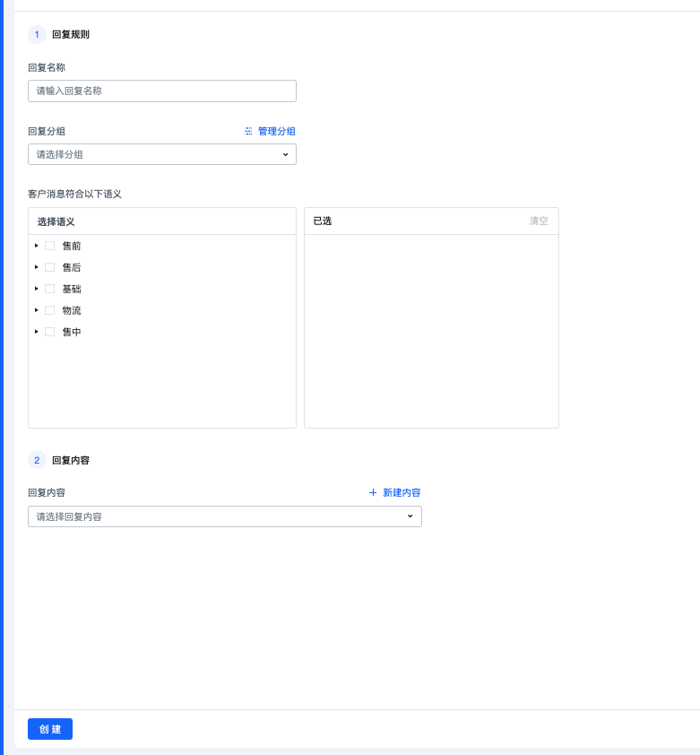Image resolution: width=700 pixels, height=755 pixels.
Task: Check the 基础 checkbox
Action: (49, 289)
